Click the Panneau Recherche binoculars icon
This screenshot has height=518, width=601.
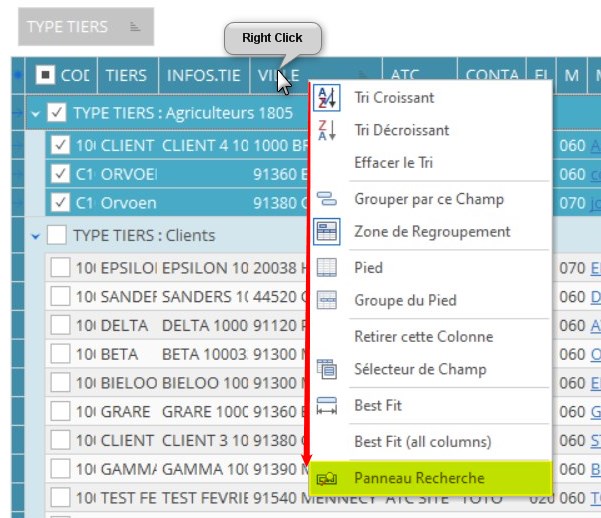click(326, 478)
